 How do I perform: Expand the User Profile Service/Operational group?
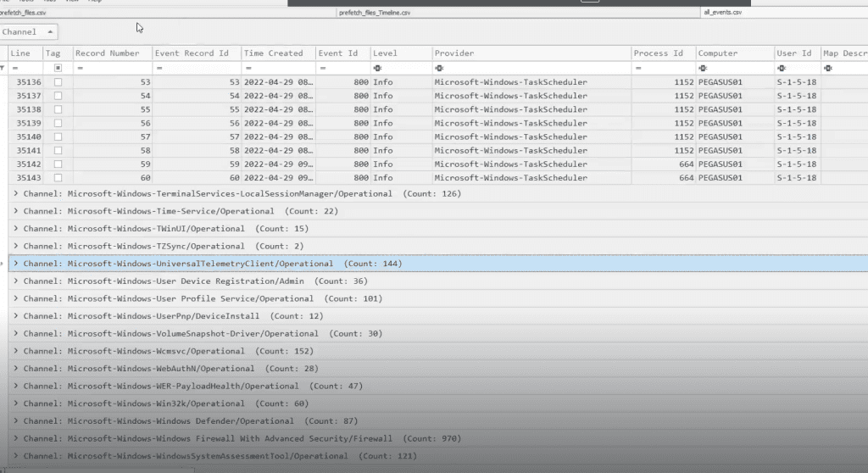coord(15,298)
